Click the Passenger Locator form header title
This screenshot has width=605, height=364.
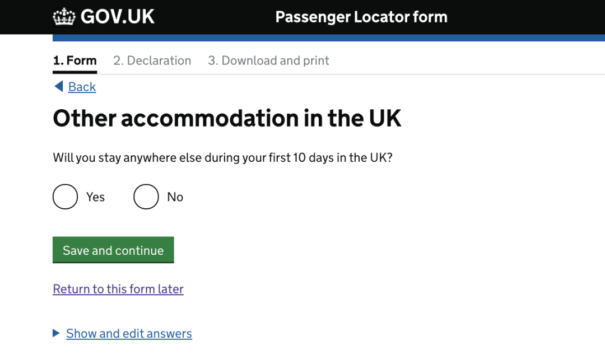(361, 17)
